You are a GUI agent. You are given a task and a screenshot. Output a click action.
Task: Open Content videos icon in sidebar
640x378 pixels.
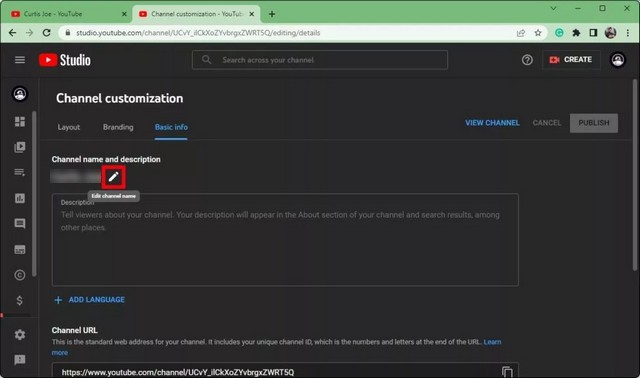pos(20,147)
